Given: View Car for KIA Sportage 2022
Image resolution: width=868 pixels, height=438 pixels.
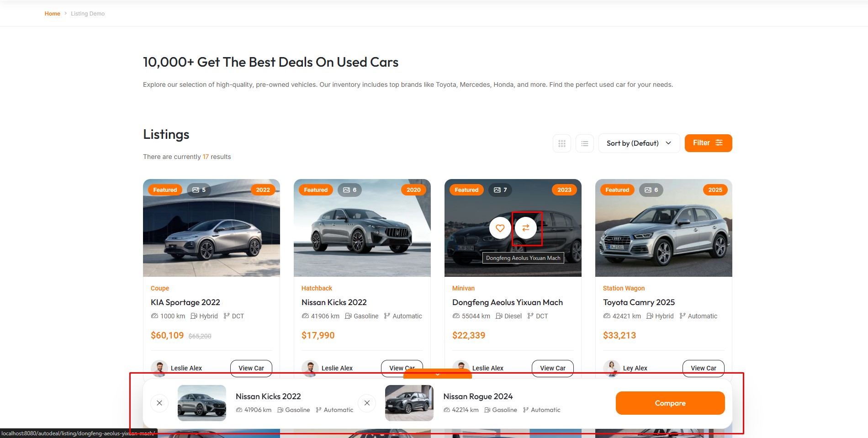Looking at the screenshot, I should 251,368.
